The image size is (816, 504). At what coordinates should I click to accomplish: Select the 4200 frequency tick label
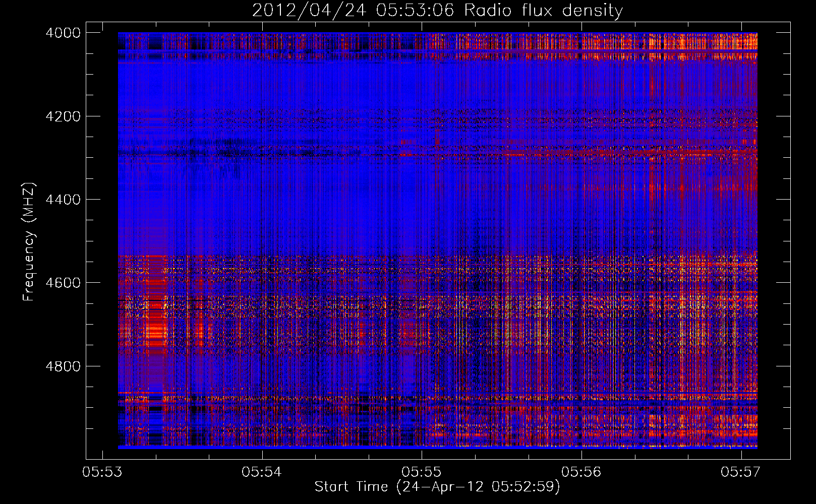[63, 116]
